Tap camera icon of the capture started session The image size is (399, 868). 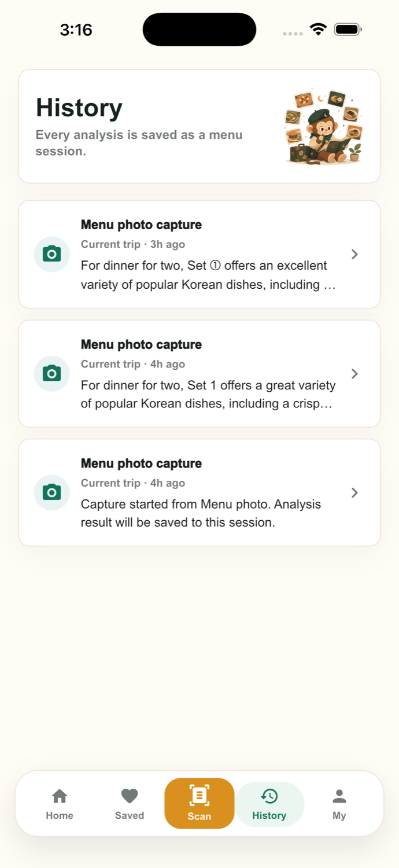[x=52, y=492]
